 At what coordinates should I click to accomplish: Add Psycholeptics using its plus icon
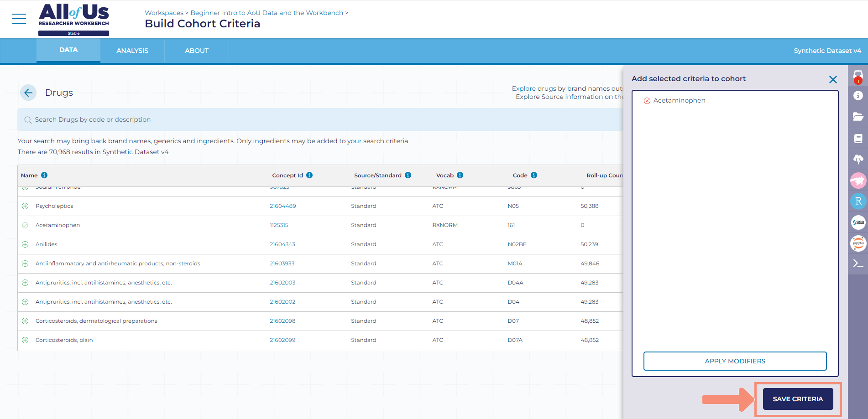(x=25, y=206)
